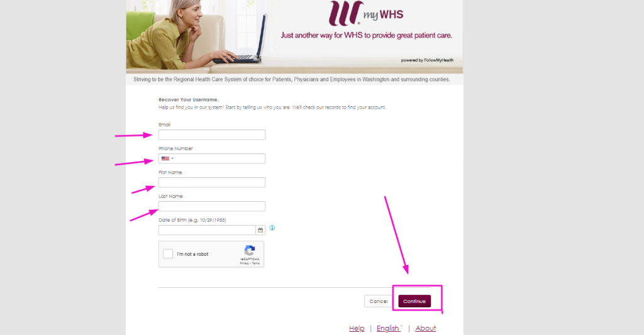Click the Date of Birth text field
The width and height of the screenshot is (644, 335).
pyautogui.click(x=207, y=230)
